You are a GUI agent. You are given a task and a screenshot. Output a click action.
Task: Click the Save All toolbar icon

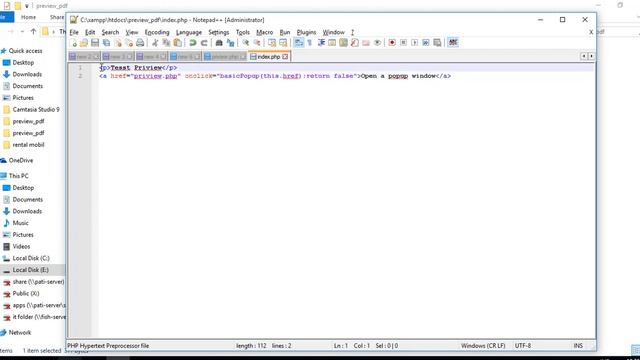(x=106, y=43)
